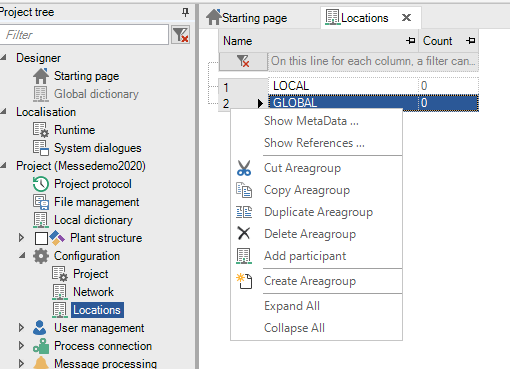Click the Project configuration icon
The height and width of the screenshot is (370, 511).
click(x=60, y=274)
